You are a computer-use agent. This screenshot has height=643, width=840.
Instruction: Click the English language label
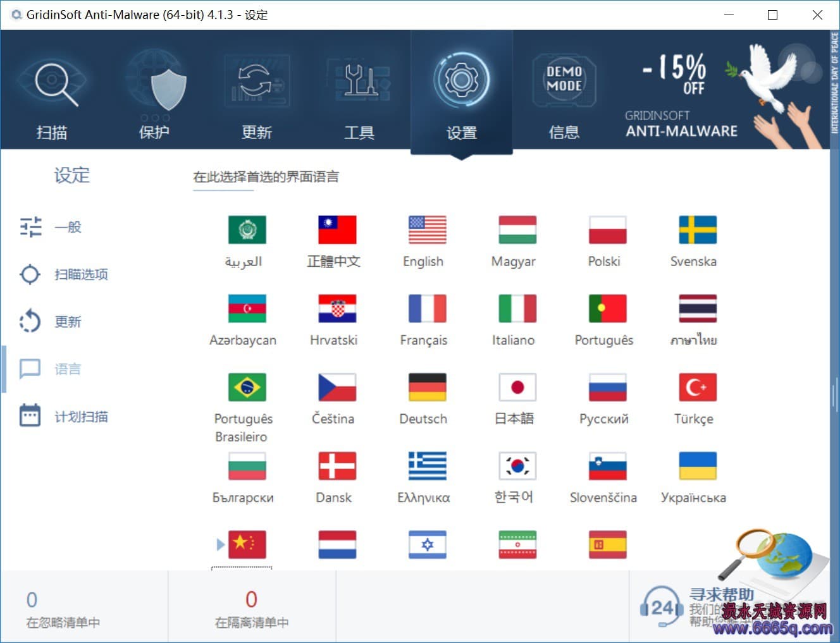pyautogui.click(x=423, y=262)
